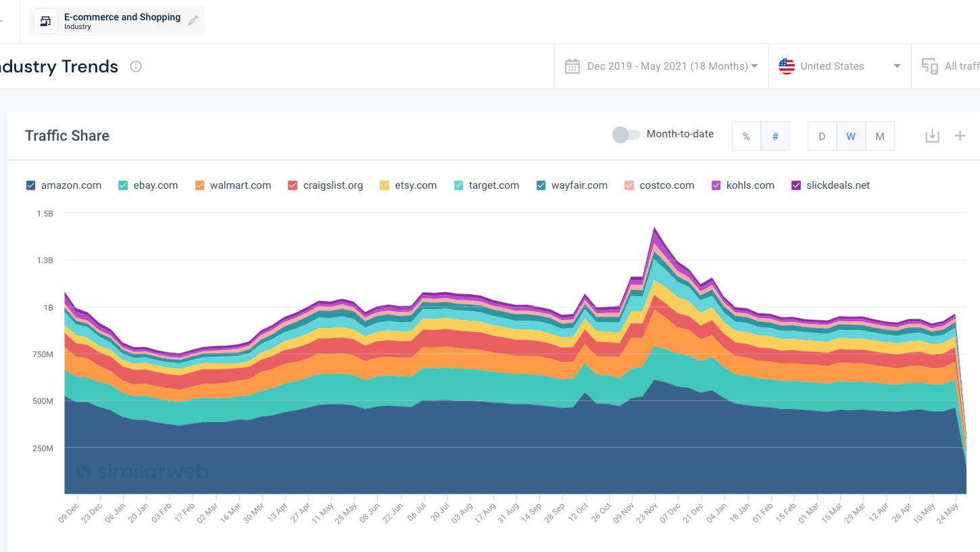Click the United States flag icon
980x552 pixels.
(x=787, y=66)
